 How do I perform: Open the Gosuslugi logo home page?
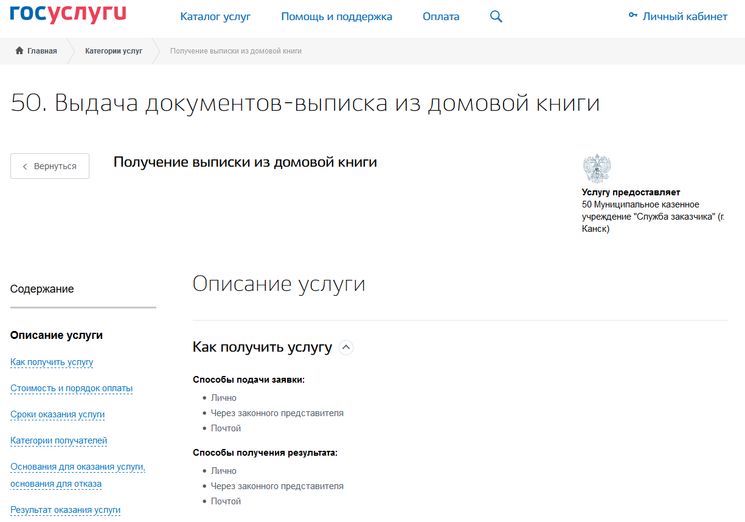[x=68, y=13]
